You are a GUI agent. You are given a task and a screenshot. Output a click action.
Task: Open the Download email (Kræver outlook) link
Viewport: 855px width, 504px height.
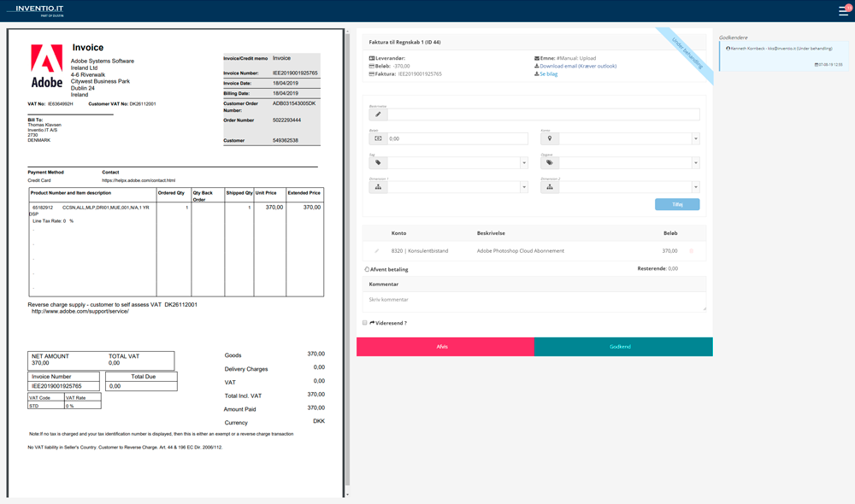pos(578,66)
